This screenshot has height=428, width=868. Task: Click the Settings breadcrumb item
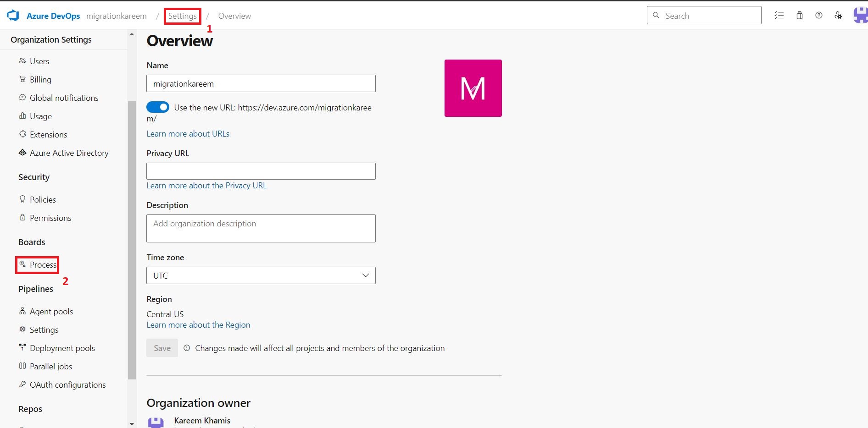[x=182, y=16]
